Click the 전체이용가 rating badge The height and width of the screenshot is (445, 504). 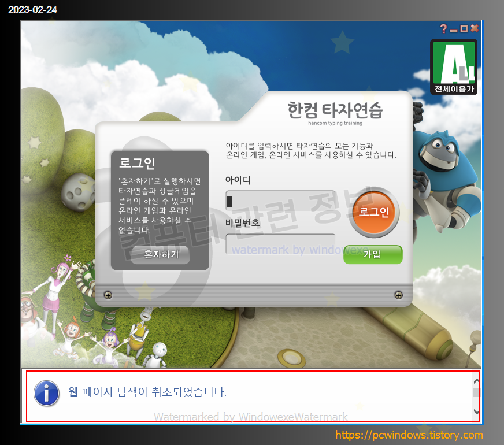(454, 67)
